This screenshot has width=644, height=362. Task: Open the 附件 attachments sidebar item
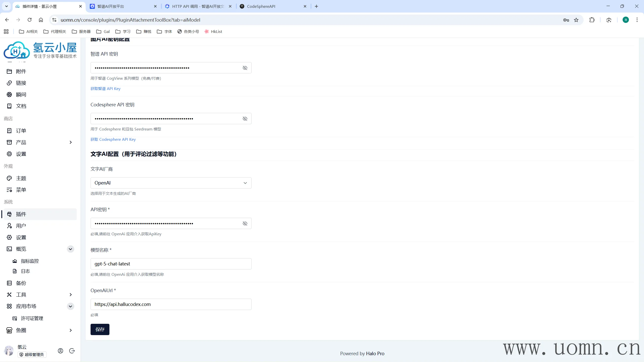pyautogui.click(x=21, y=71)
